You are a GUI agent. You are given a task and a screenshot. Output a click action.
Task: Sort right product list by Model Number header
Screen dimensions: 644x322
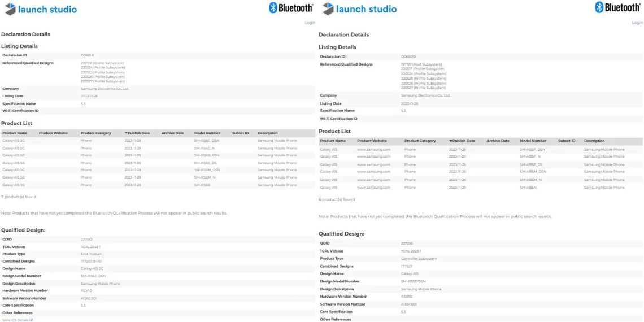pyautogui.click(x=533, y=141)
